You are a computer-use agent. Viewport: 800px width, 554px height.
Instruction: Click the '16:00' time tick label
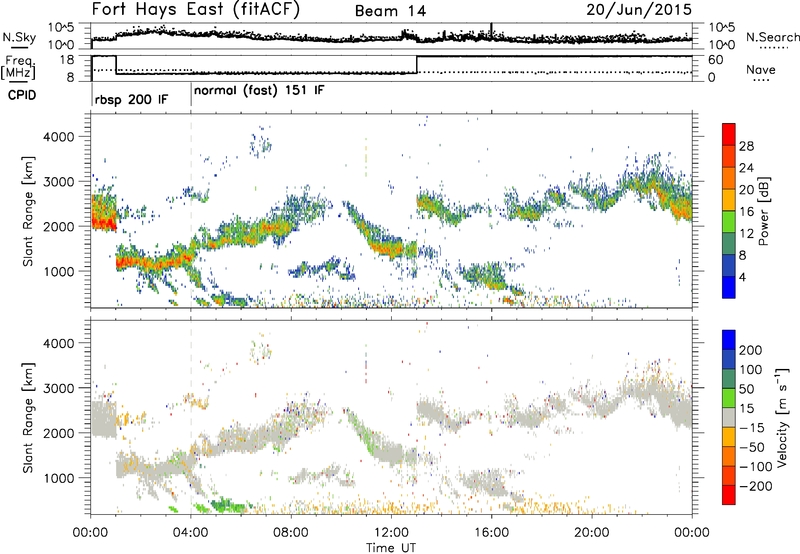[x=491, y=533]
